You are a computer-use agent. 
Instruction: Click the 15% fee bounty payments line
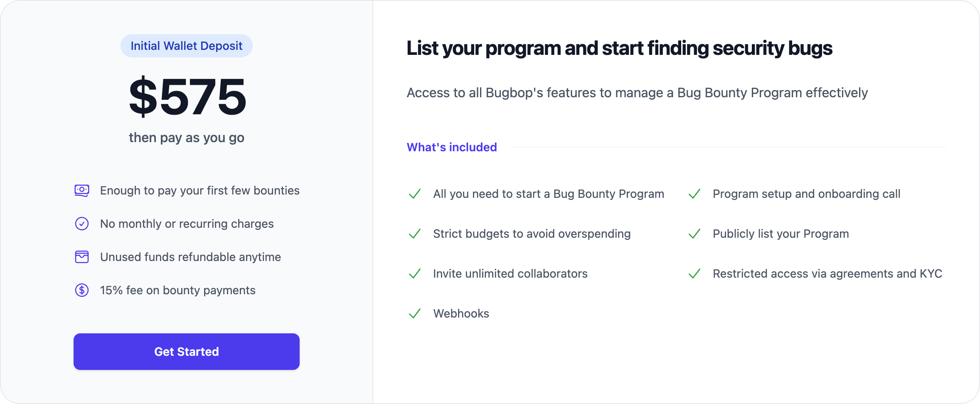(177, 290)
